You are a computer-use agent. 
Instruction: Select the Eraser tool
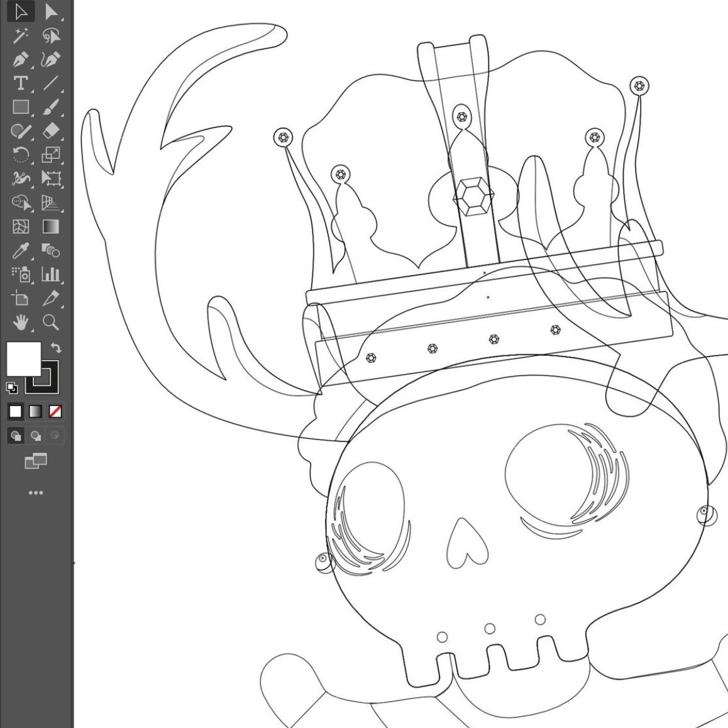tap(51, 131)
